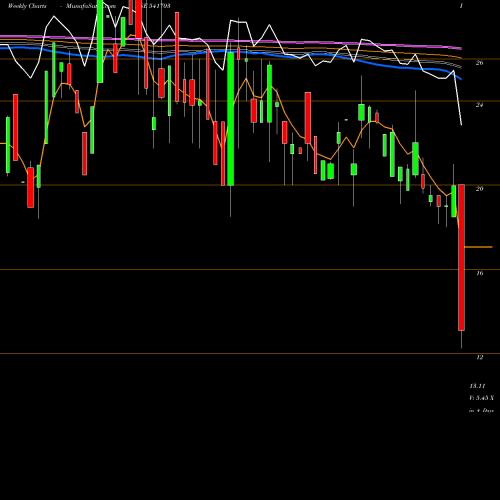Click the "in 4 Days" text
Image resolution: width=500 pixels, height=500 pixels.
click(481, 410)
